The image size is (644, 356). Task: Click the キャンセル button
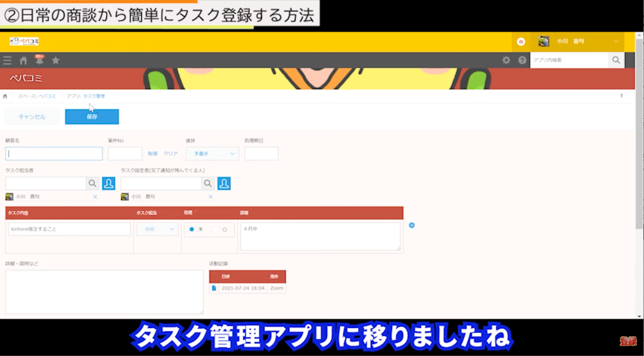(32, 117)
